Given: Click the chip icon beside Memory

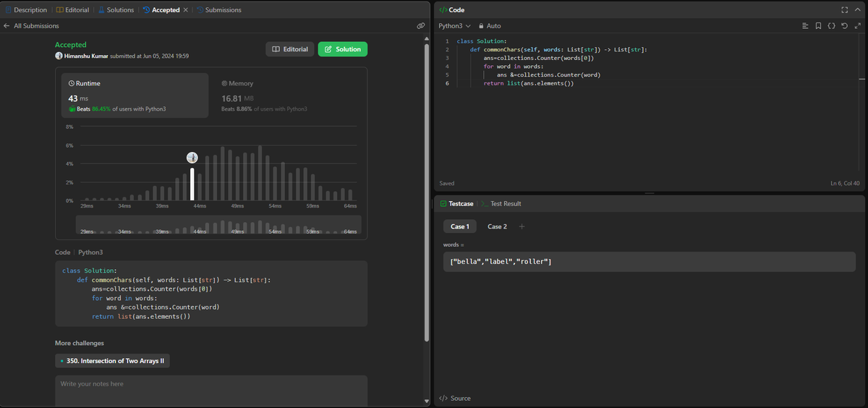Looking at the screenshot, I should [x=224, y=84].
